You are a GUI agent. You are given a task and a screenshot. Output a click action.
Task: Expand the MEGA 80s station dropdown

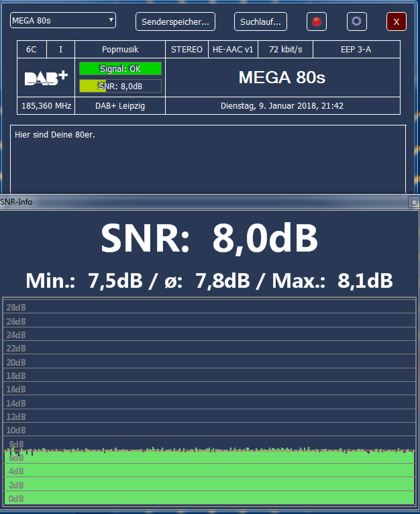[x=63, y=20]
